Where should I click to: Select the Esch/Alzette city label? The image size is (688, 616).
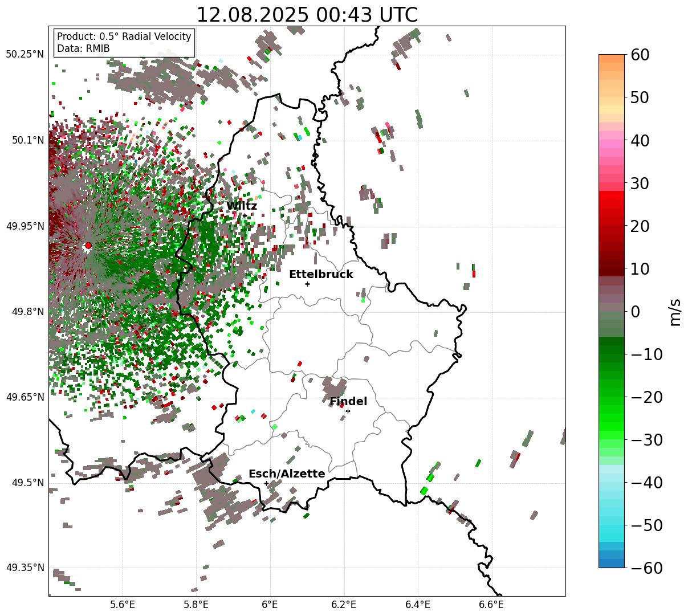click(287, 474)
